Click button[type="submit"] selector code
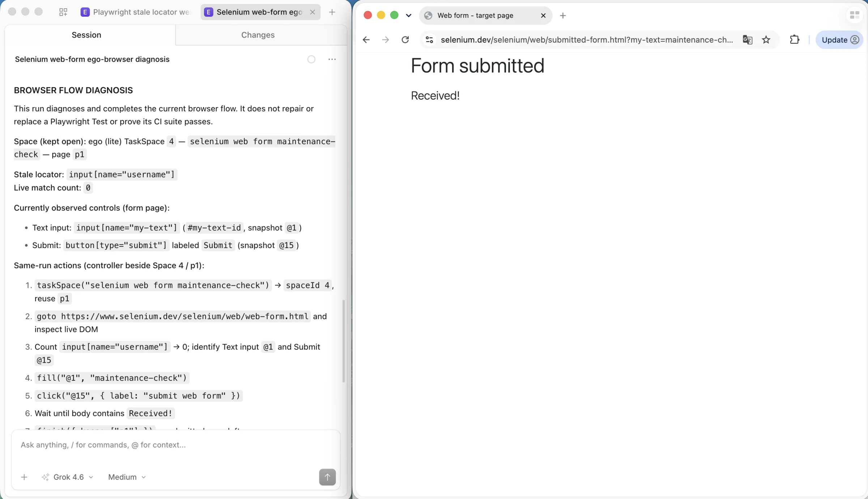This screenshot has height=499, width=868. pyautogui.click(x=116, y=246)
